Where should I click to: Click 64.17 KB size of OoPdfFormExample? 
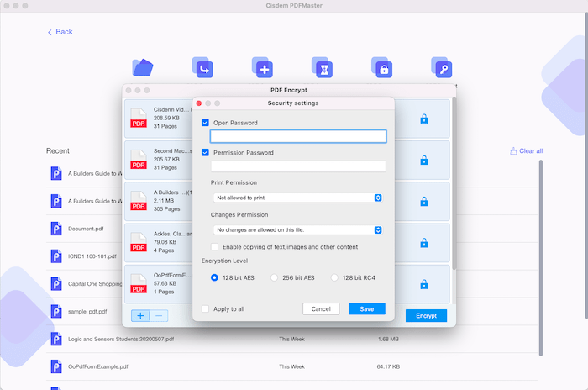[388, 366]
